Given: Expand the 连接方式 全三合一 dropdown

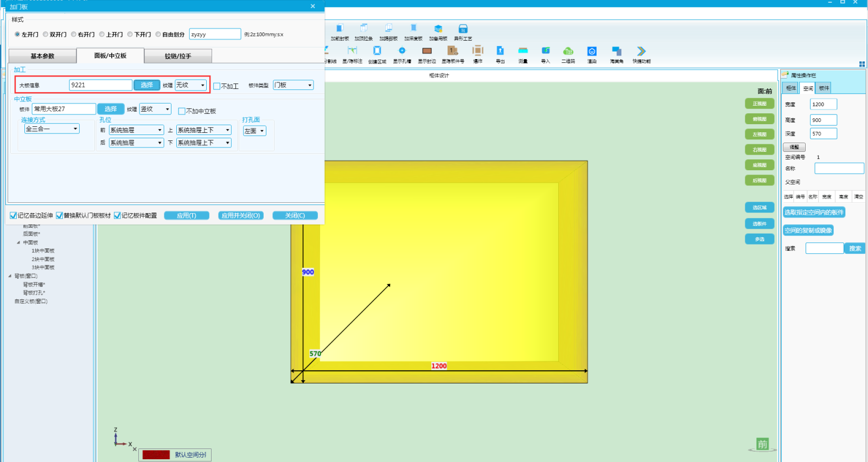Looking at the screenshot, I should [x=52, y=129].
